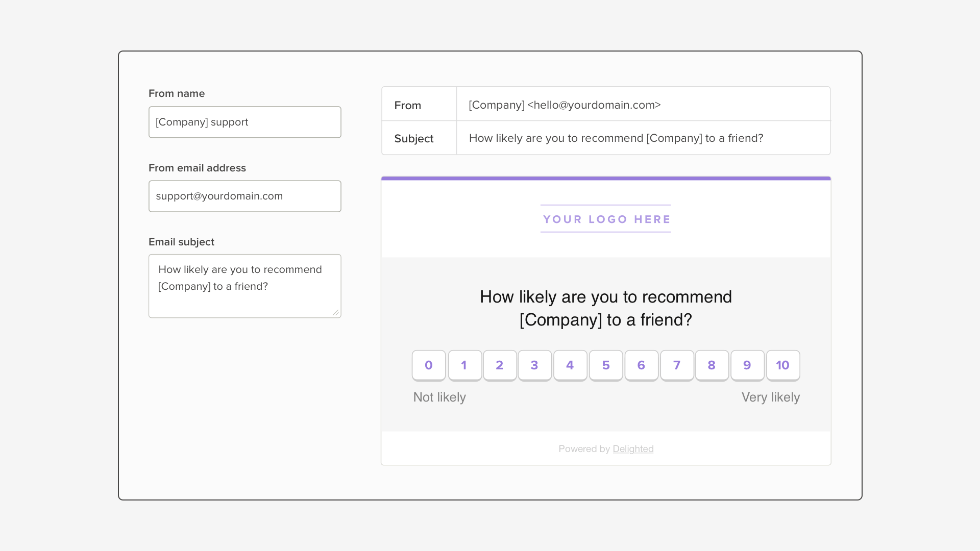Click the score 3 button on scale

click(x=534, y=365)
